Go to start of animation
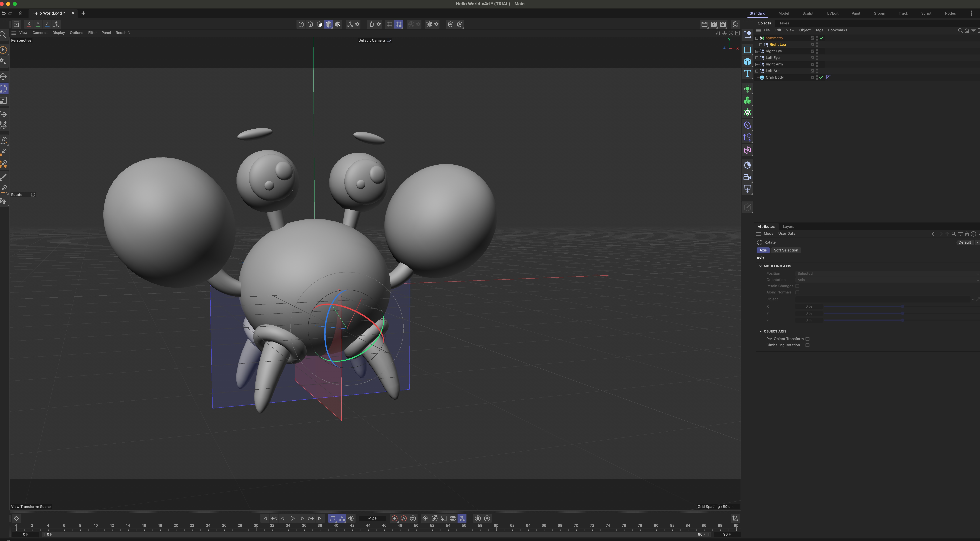 coord(265,519)
